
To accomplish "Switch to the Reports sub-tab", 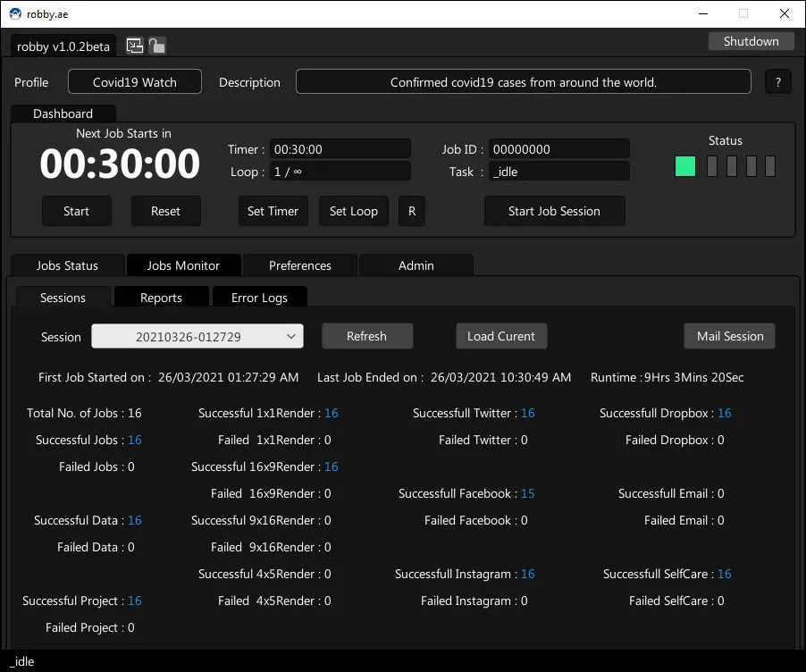I will 161,298.
